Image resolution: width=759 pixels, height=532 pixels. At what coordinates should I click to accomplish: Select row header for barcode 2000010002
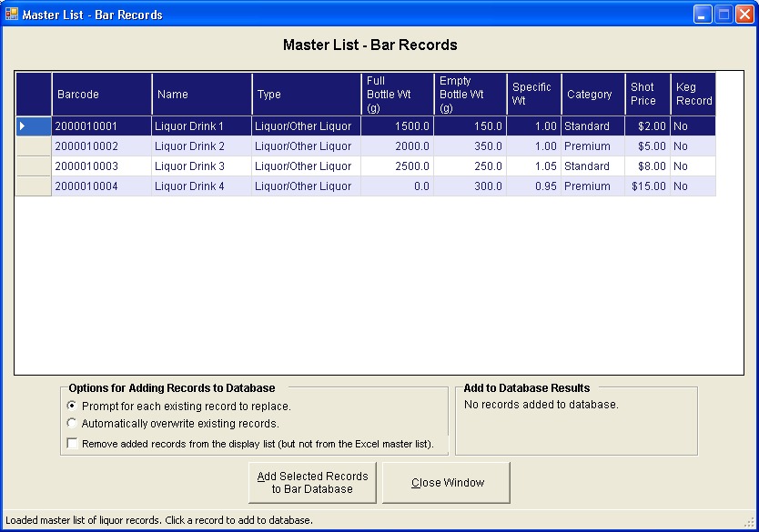[34, 146]
